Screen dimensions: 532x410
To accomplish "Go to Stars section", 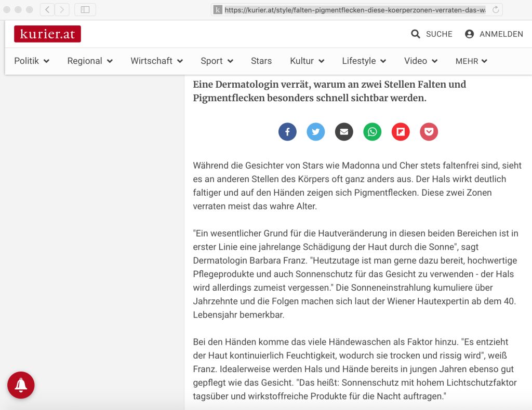I will pos(261,61).
